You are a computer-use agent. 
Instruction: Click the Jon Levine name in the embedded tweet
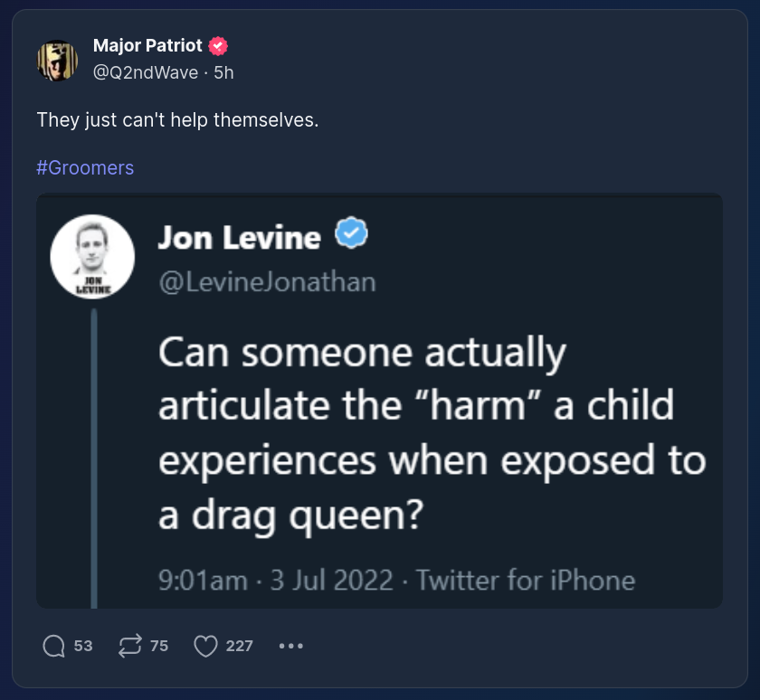240,237
